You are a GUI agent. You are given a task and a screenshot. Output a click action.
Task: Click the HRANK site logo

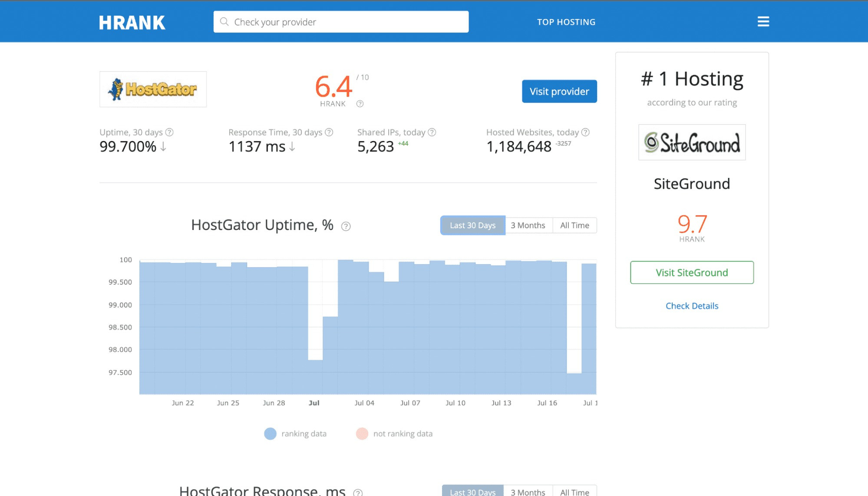[x=132, y=23]
